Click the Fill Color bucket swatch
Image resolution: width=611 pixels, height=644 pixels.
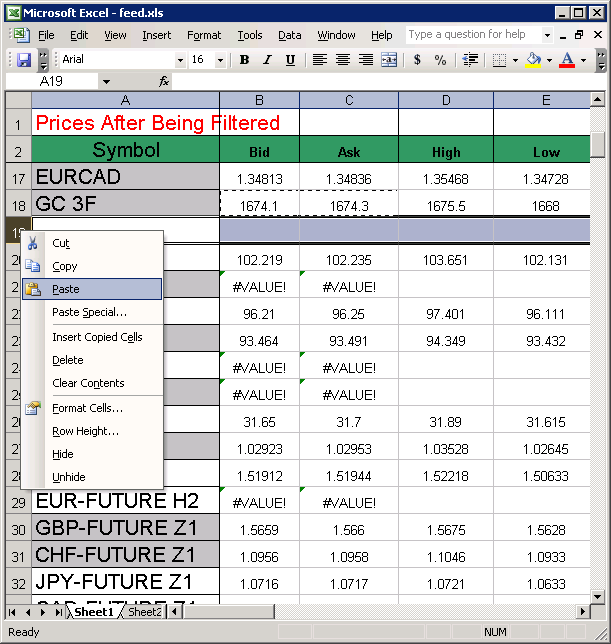coord(533,60)
